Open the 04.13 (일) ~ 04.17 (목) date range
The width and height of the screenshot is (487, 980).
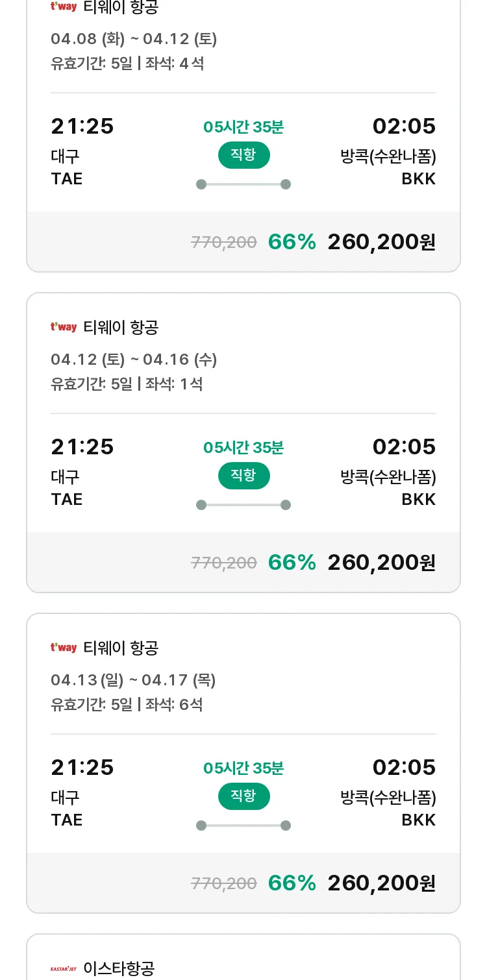pyautogui.click(x=133, y=680)
